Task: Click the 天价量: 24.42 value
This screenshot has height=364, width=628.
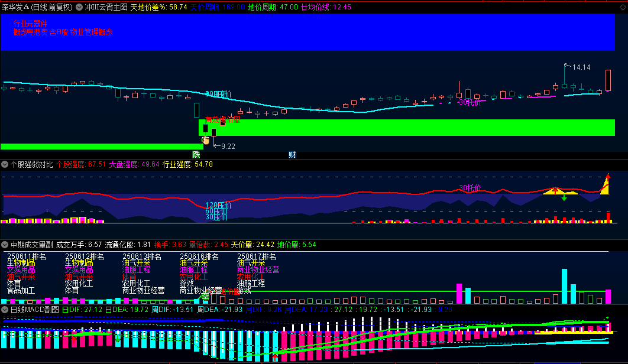Action: pos(253,244)
